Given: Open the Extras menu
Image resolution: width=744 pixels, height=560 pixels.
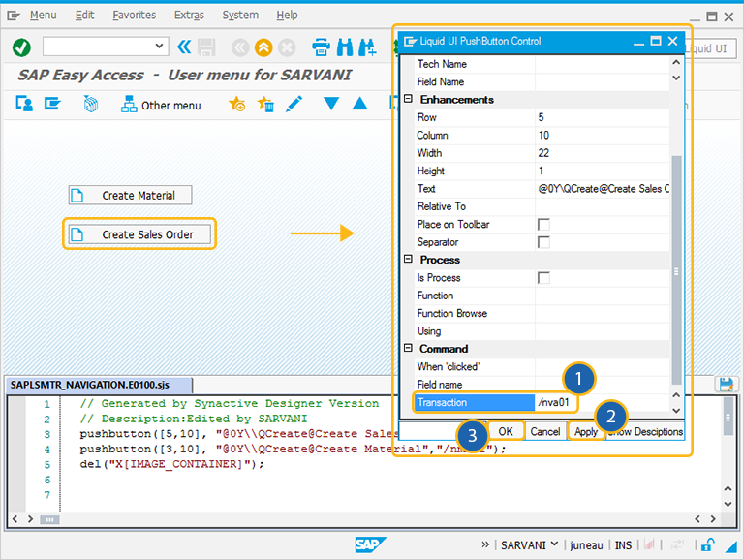Looking at the screenshot, I should click(189, 16).
